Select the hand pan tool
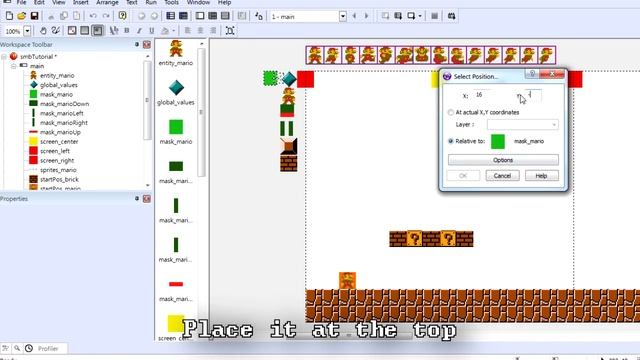 (x=43, y=31)
